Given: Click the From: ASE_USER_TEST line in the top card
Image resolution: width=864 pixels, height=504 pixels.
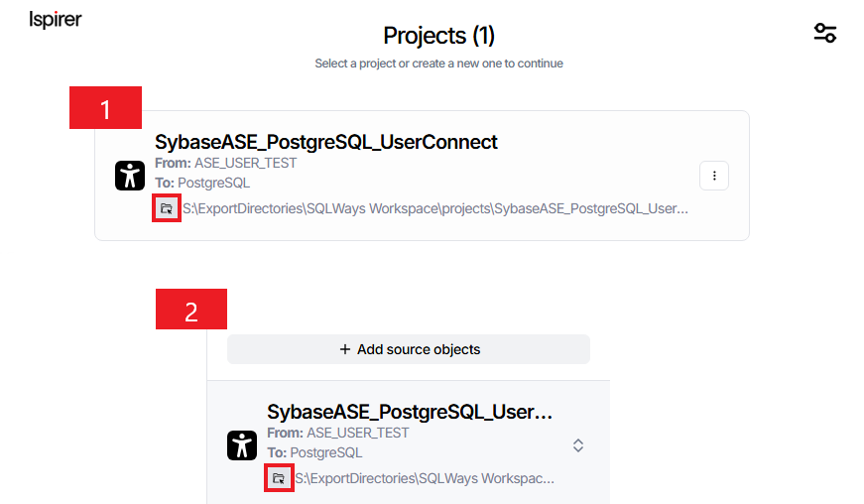Looking at the screenshot, I should (x=226, y=163).
